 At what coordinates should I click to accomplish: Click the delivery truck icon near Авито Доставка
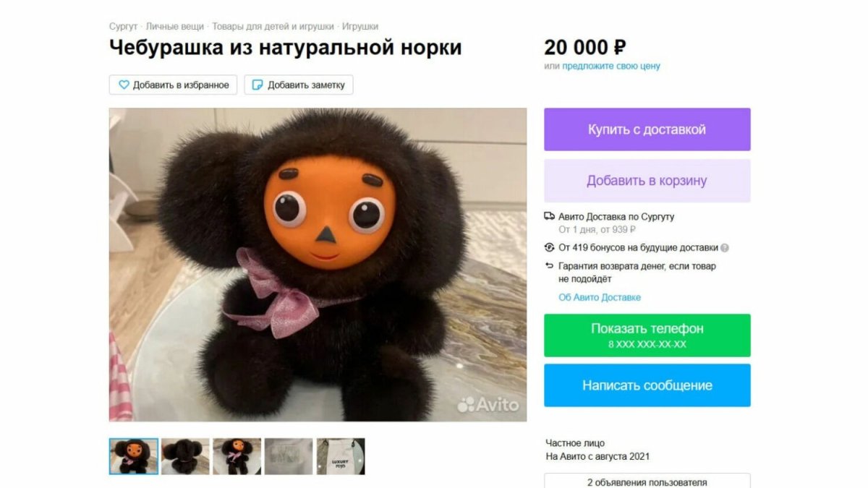(x=550, y=216)
